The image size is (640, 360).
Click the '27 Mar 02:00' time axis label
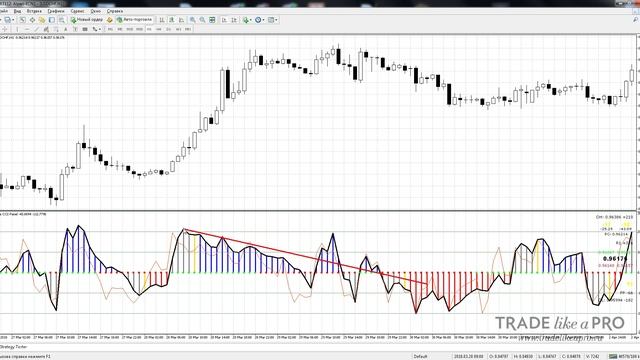point(20,338)
